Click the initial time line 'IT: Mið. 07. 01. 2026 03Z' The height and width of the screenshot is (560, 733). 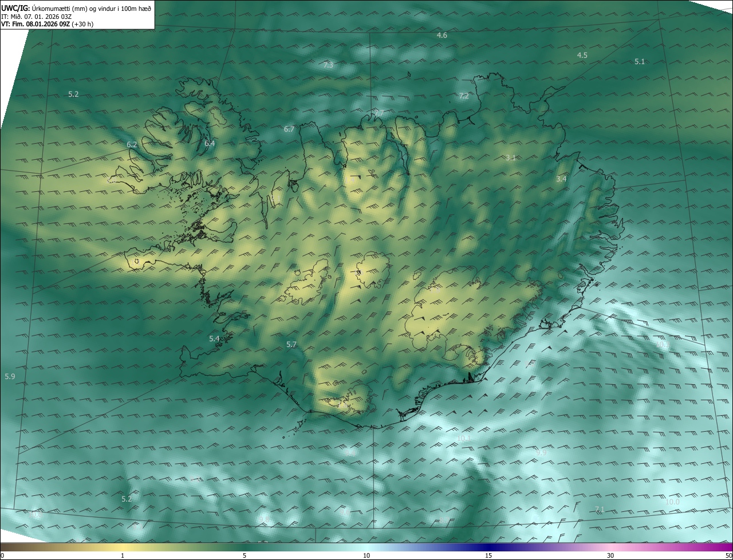[x=36, y=16]
